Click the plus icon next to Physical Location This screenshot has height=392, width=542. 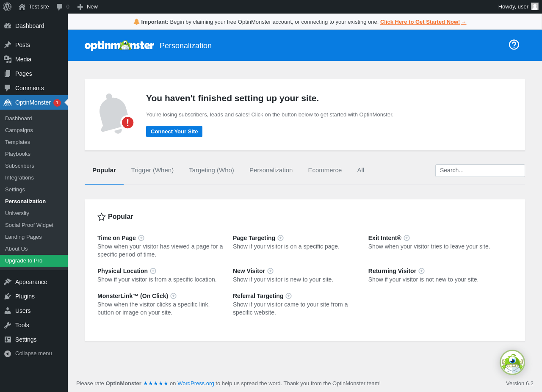(x=153, y=271)
